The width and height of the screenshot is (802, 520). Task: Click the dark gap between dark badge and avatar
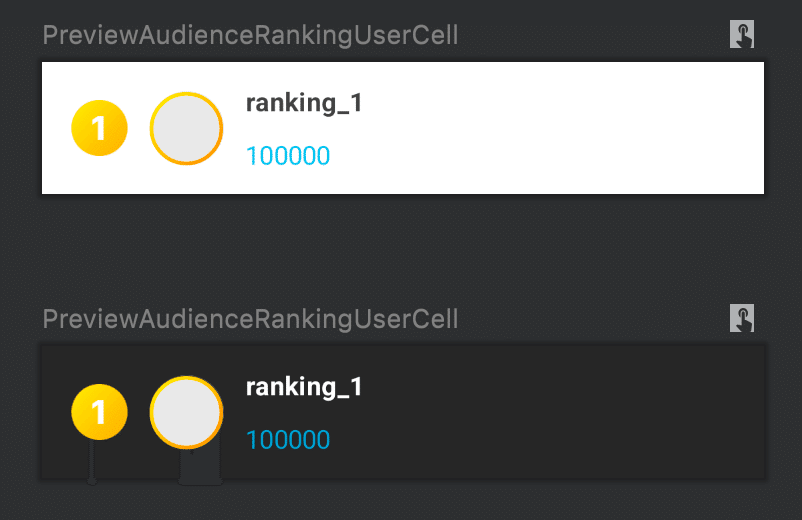point(139,412)
